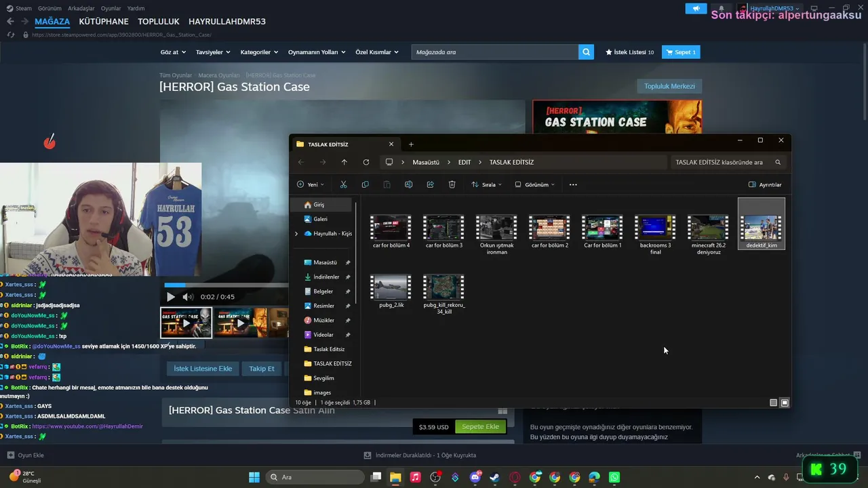Switch Explorer to details list view
The height and width of the screenshot is (488, 868).
(773, 403)
